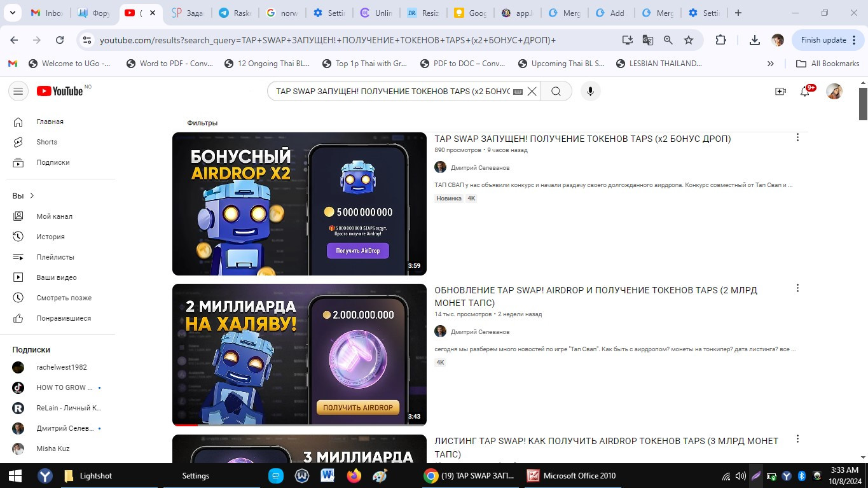Clear the search query with X
The height and width of the screenshot is (488, 868).
coord(532,91)
